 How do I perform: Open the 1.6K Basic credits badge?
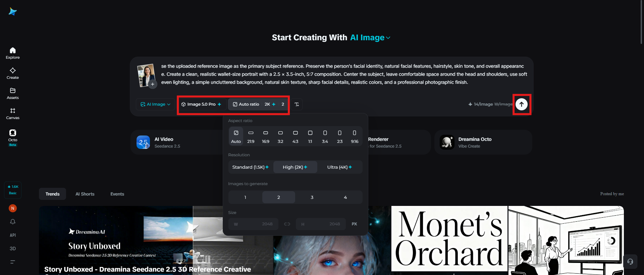click(x=13, y=190)
